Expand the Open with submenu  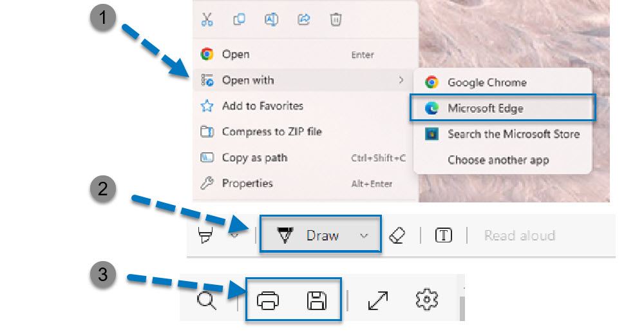point(305,80)
